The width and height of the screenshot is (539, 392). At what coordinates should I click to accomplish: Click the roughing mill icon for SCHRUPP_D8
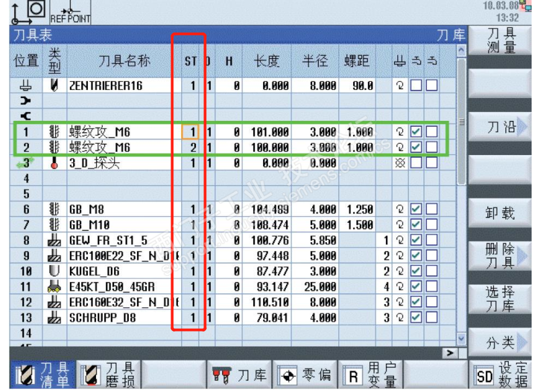[x=54, y=317]
